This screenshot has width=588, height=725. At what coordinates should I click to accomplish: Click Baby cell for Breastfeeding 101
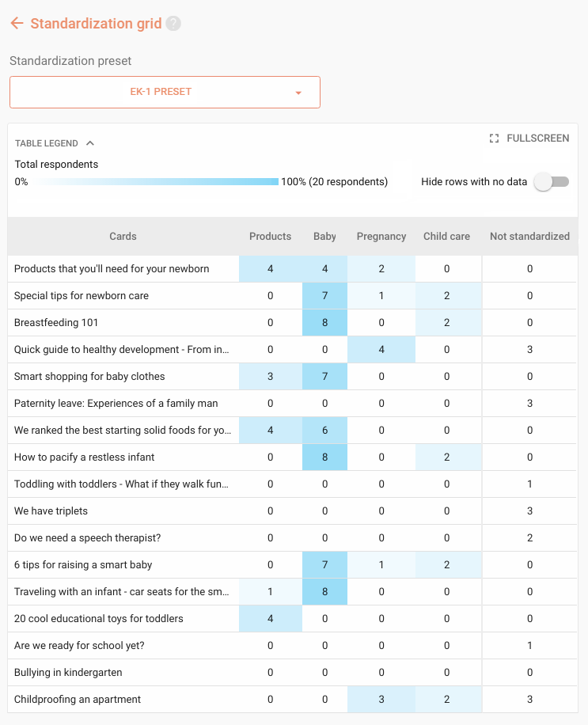(325, 323)
